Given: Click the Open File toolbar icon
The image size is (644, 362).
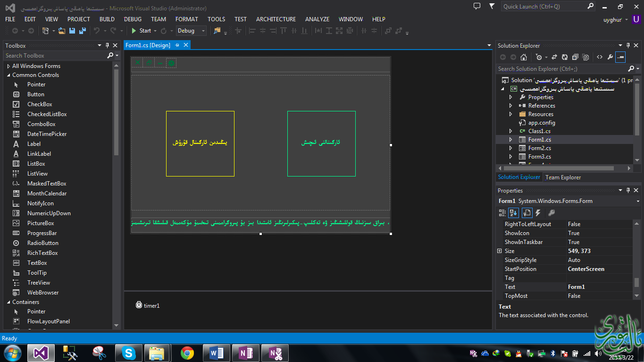Looking at the screenshot, I should click(x=63, y=31).
